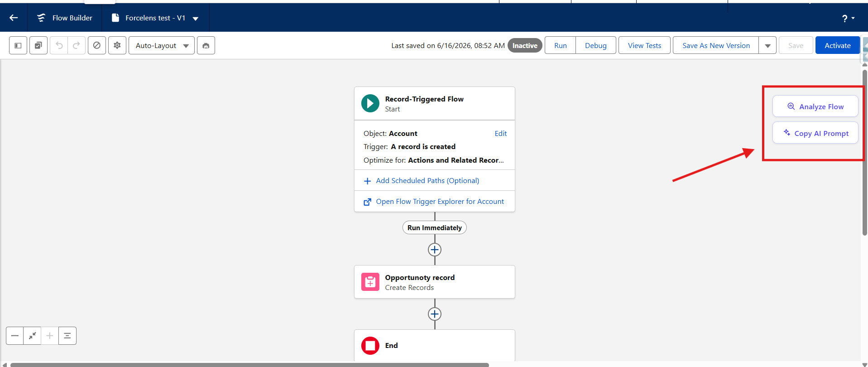
Task: Click the view errors circle-slash icon
Action: [x=97, y=45]
